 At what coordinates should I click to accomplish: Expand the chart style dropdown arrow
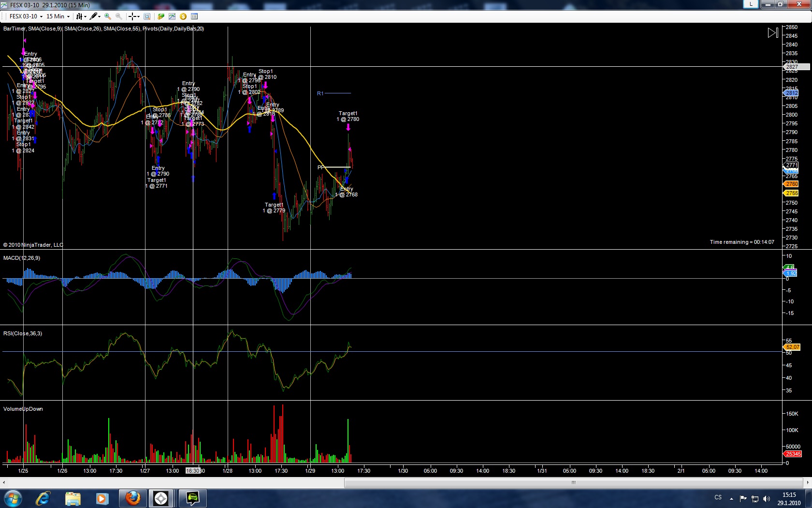(x=85, y=16)
